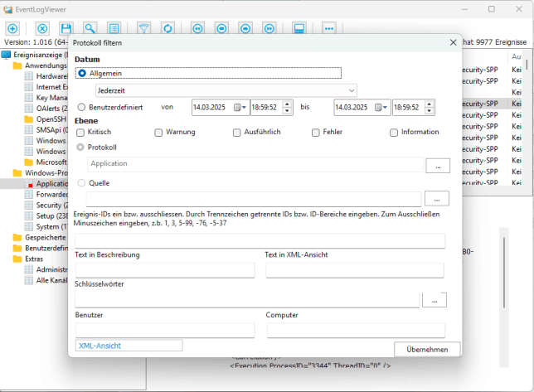
Task: Enable the Kritisch level checkbox
Action: tap(80, 132)
